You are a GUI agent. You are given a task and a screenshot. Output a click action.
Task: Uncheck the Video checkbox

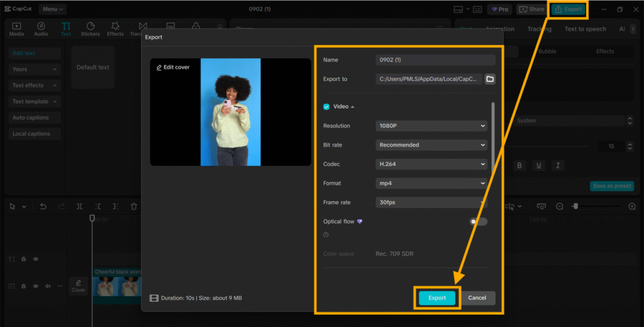[x=326, y=107]
